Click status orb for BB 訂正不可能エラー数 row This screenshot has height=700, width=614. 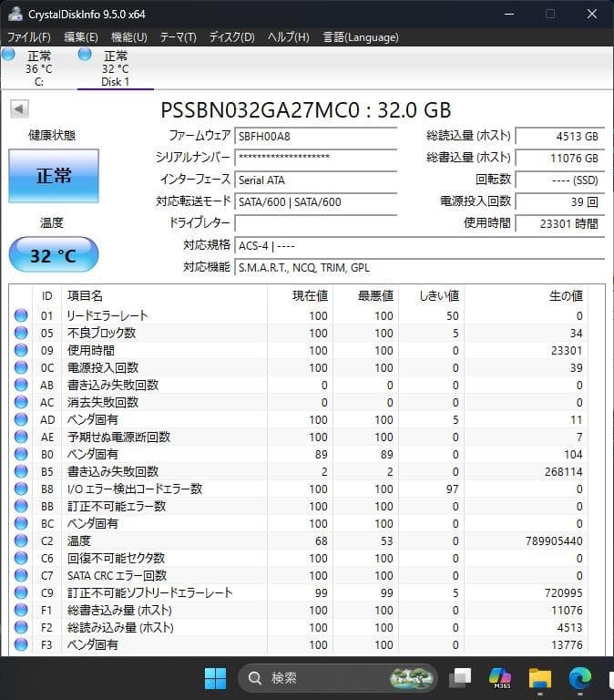point(21,506)
